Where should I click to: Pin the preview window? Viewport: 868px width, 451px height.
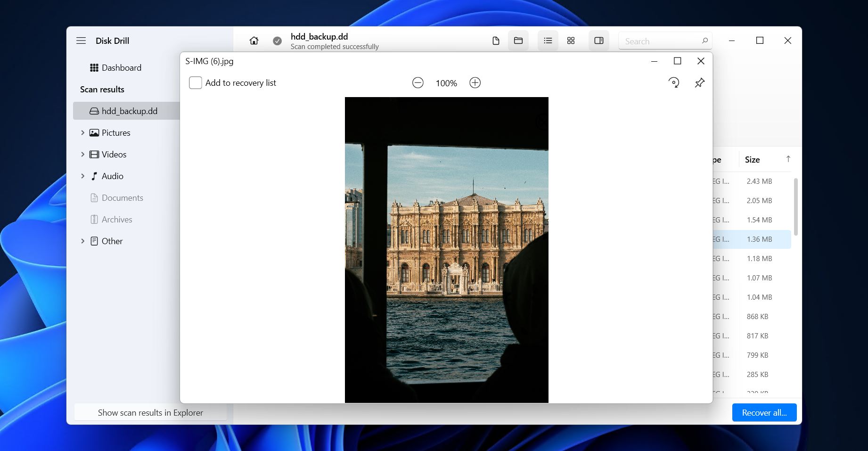click(x=700, y=83)
